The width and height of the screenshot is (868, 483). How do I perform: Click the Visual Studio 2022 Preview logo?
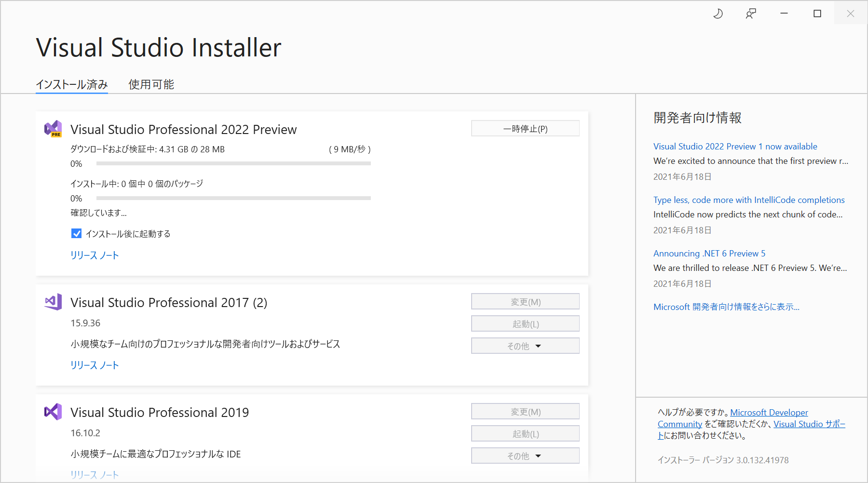point(53,129)
